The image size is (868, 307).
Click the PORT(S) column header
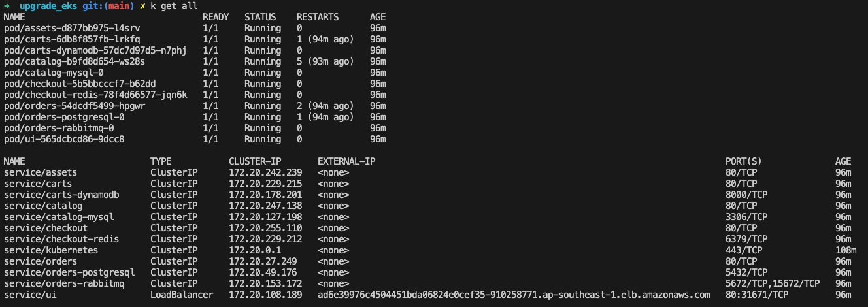[744, 161]
